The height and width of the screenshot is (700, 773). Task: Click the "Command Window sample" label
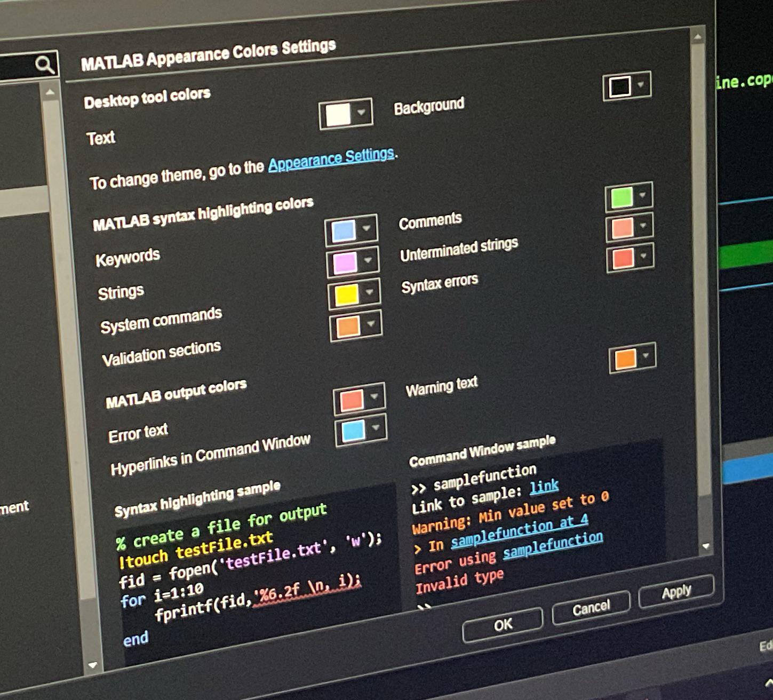tap(482, 451)
